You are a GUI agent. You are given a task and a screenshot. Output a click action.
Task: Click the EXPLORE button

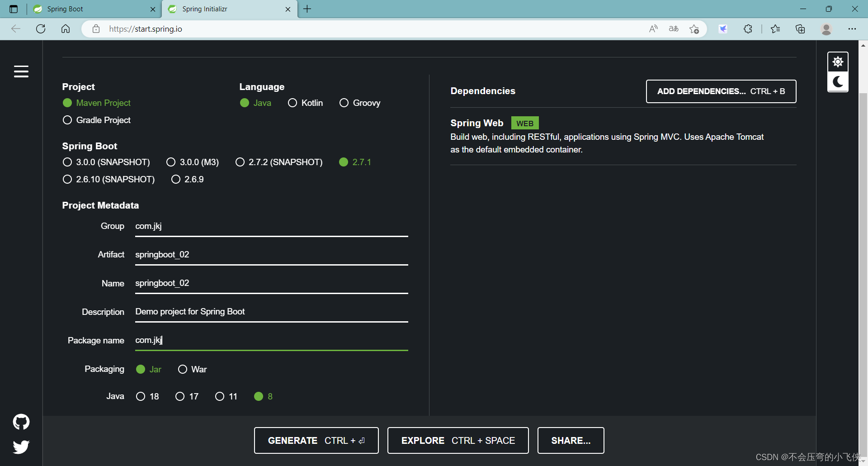pos(458,441)
